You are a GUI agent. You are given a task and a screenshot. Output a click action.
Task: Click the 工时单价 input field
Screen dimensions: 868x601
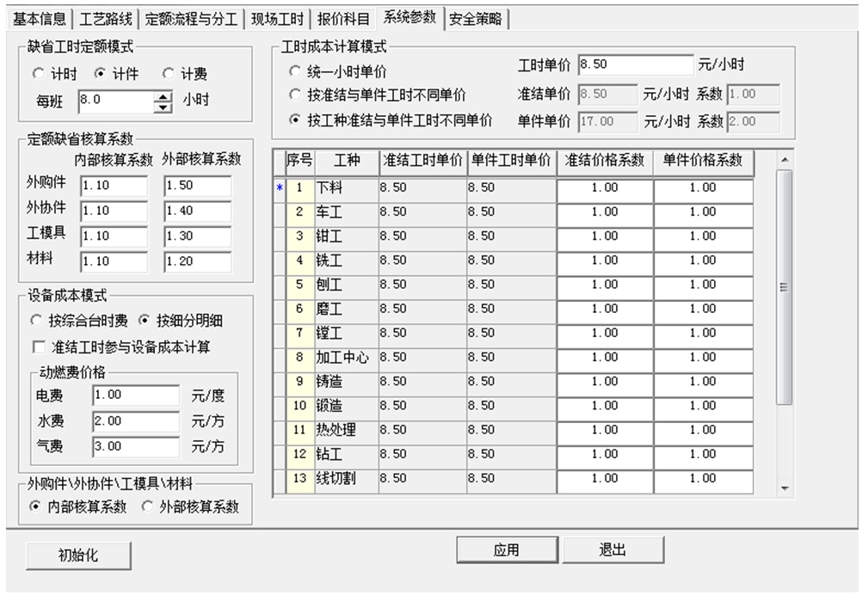point(636,64)
